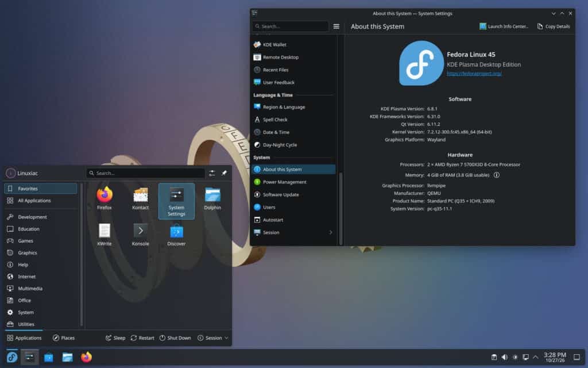Click Launch Info Center button

pyautogui.click(x=504, y=26)
